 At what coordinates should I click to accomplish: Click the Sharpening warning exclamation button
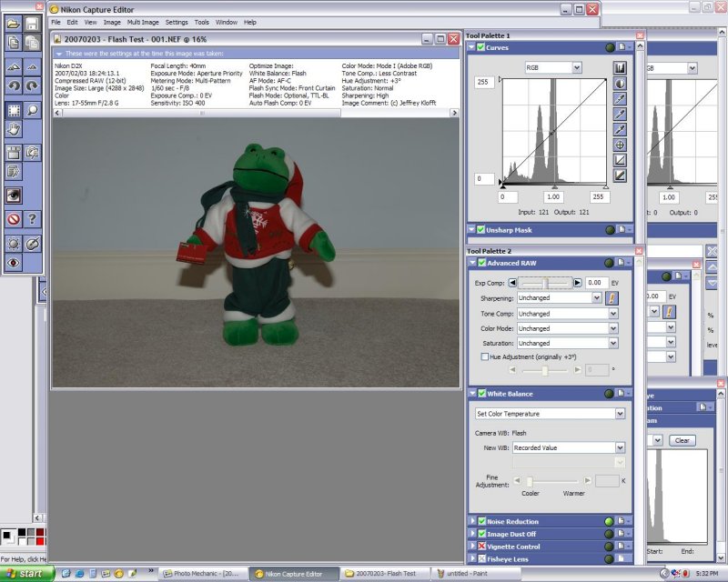click(x=612, y=298)
